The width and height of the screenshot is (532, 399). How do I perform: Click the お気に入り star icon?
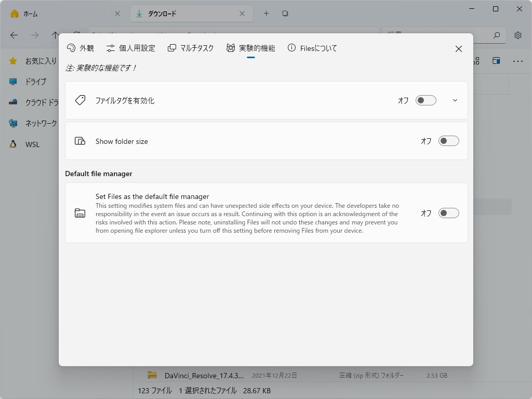tap(13, 61)
